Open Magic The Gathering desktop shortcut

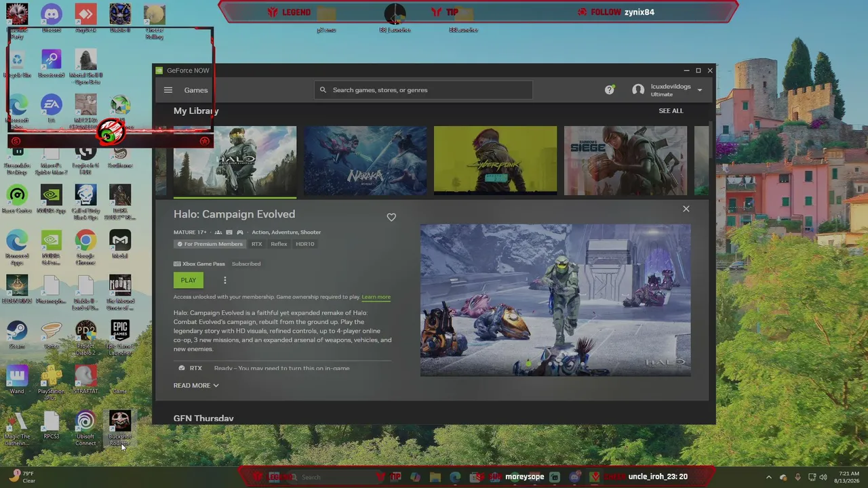17,428
